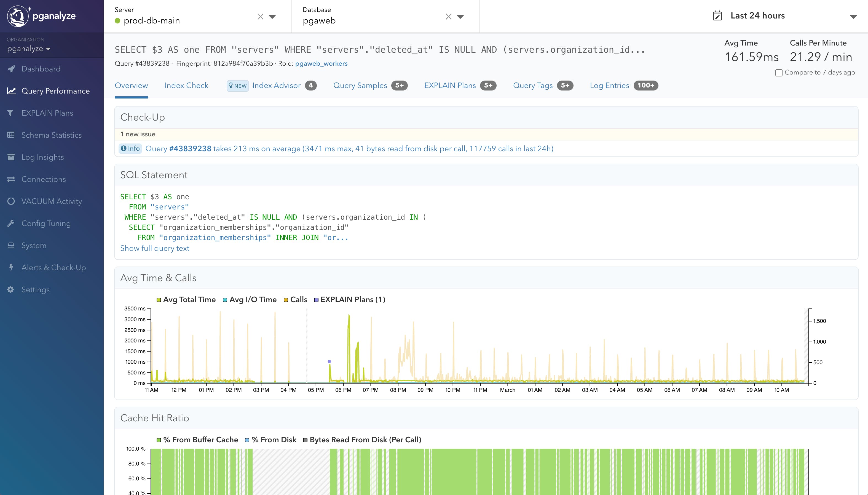Open the pgaweb_workers role link
Image resolution: width=868 pixels, height=495 pixels.
(321, 63)
